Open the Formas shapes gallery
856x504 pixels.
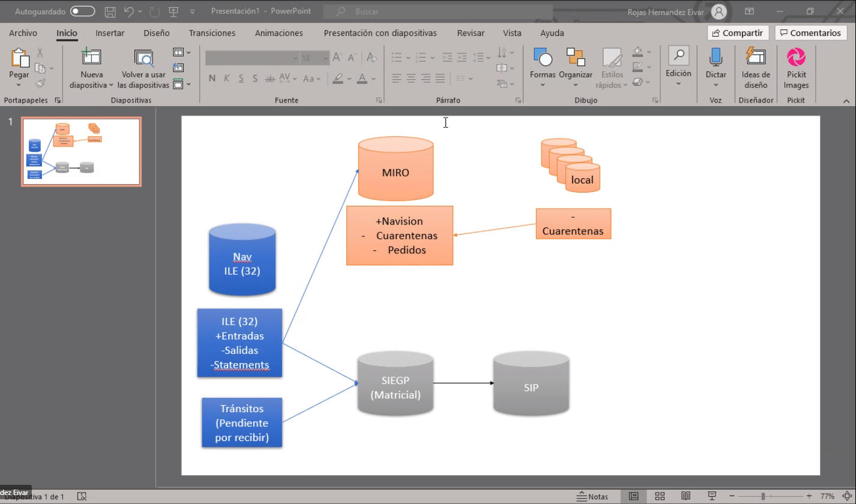point(543,59)
